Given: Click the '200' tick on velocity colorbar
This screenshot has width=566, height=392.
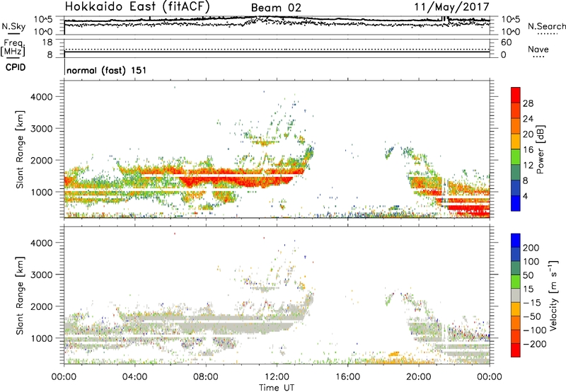Looking at the screenshot, I should 531,248.
